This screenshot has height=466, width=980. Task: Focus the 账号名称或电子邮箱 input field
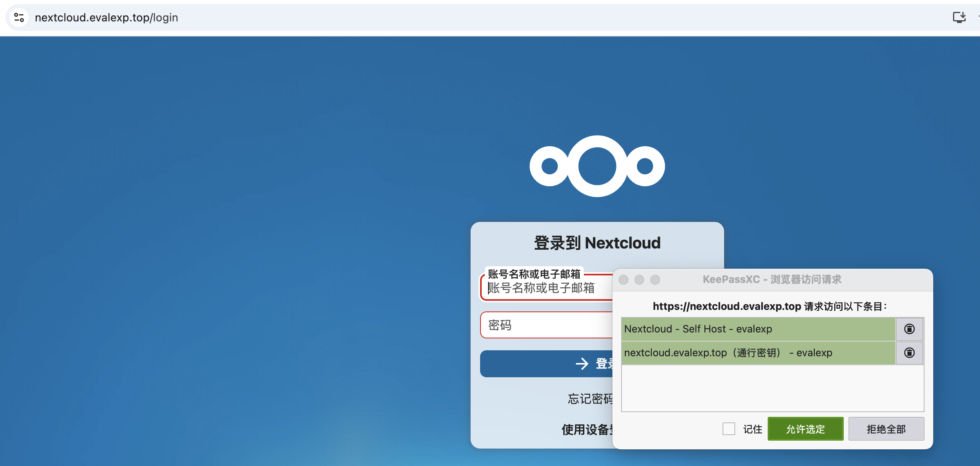coord(547,288)
